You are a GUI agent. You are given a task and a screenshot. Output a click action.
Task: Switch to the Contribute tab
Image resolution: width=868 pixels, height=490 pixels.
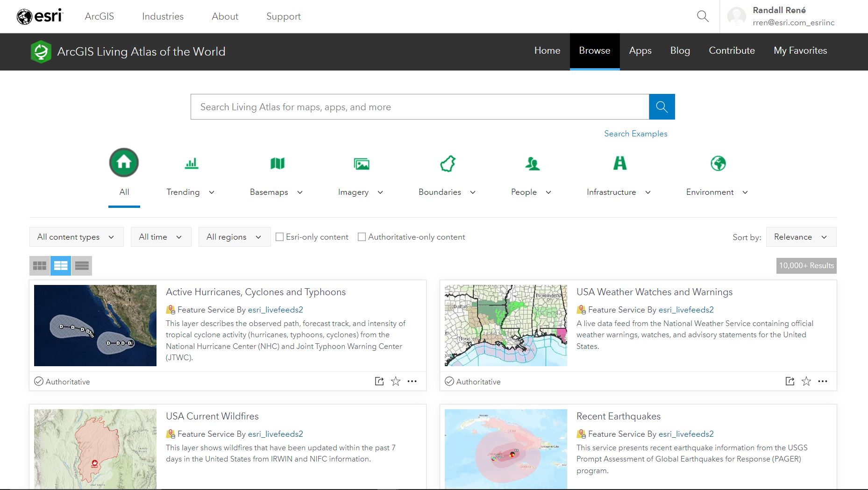point(732,50)
